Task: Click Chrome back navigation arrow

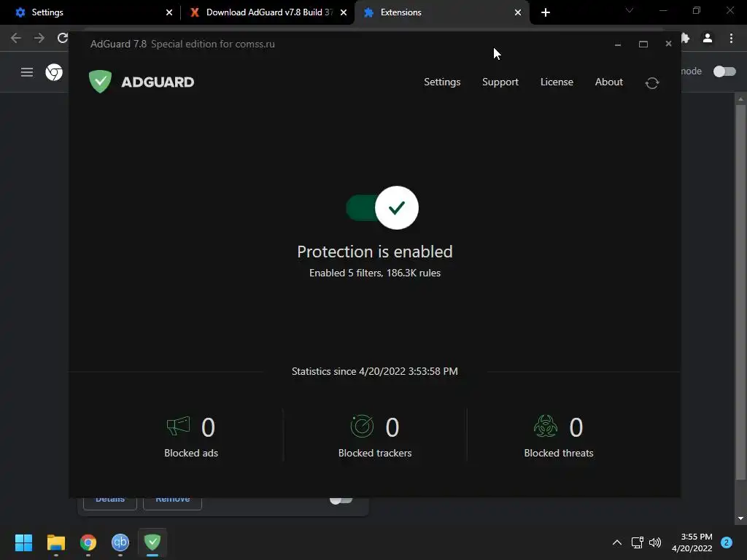Action: point(16,38)
